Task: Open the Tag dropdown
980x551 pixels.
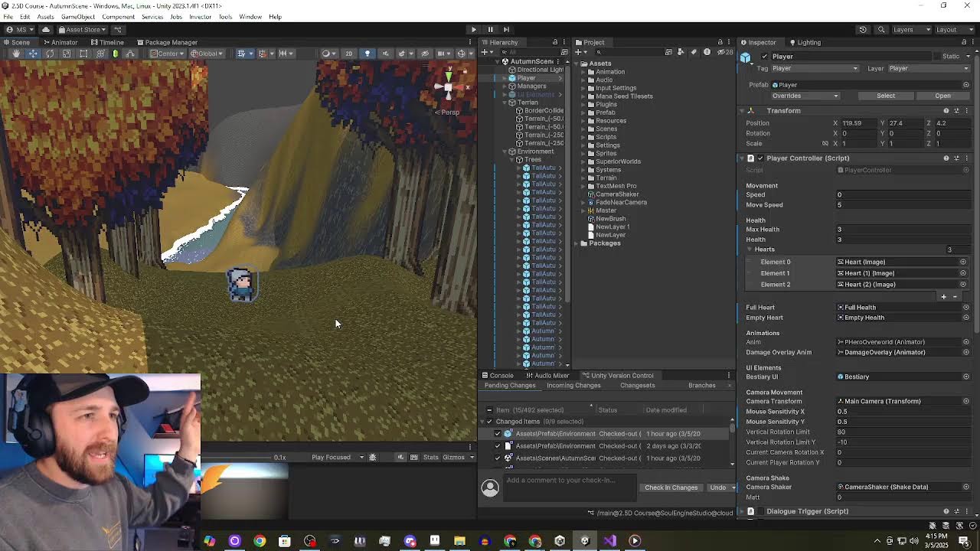Action: (814, 69)
